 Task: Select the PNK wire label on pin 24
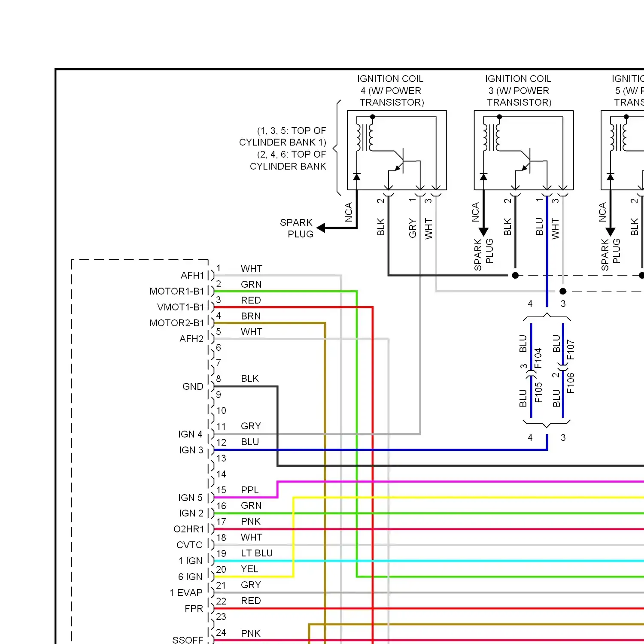(x=251, y=633)
